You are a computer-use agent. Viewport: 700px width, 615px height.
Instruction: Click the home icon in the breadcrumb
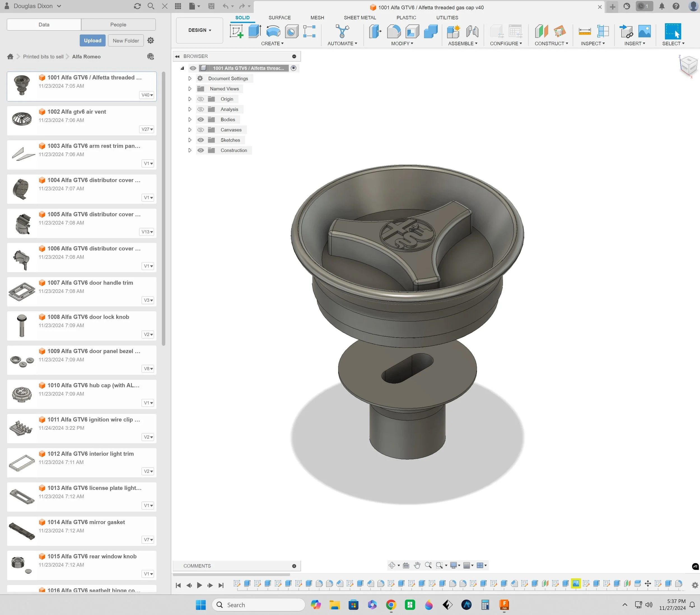click(x=10, y=57)
